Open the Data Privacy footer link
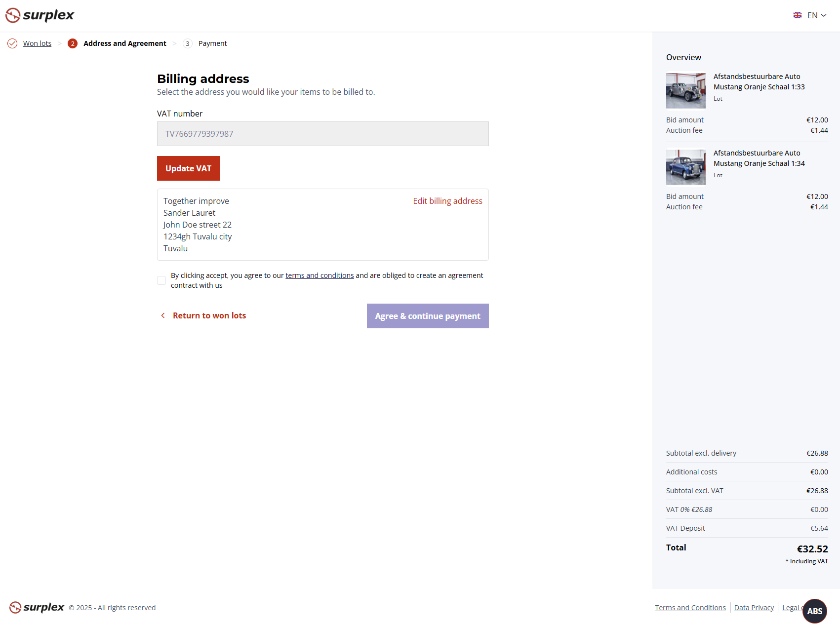Image resolution: width=840 pixels, height=624 pixels. pos(754,607)
